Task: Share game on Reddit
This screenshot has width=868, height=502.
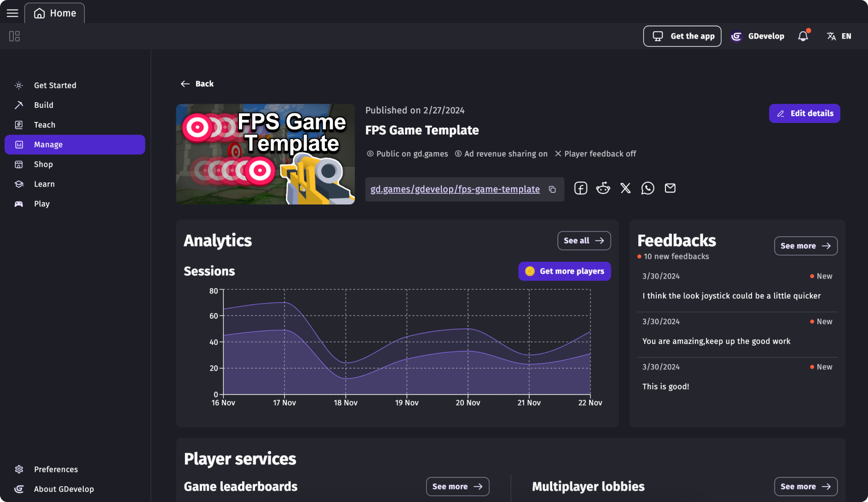Action: (603, 188)
